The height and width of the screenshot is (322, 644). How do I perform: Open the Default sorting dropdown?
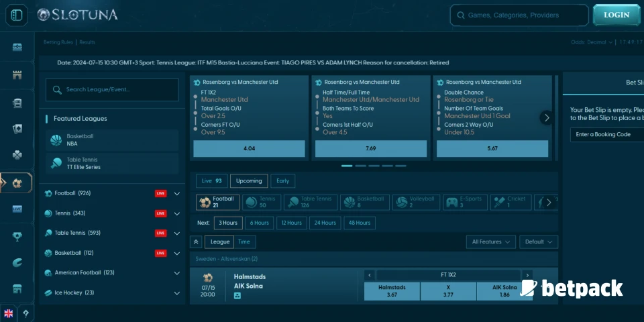(x=539, y=242)
